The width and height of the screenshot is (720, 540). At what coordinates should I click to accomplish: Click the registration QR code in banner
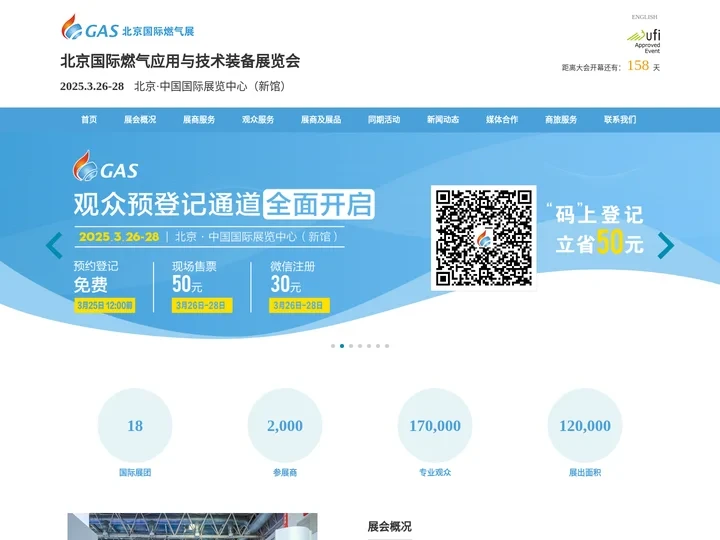point(484,238)
